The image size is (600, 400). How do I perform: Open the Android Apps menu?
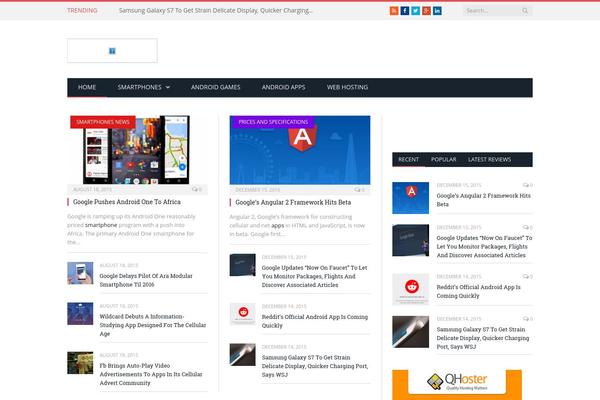[284, 87]
